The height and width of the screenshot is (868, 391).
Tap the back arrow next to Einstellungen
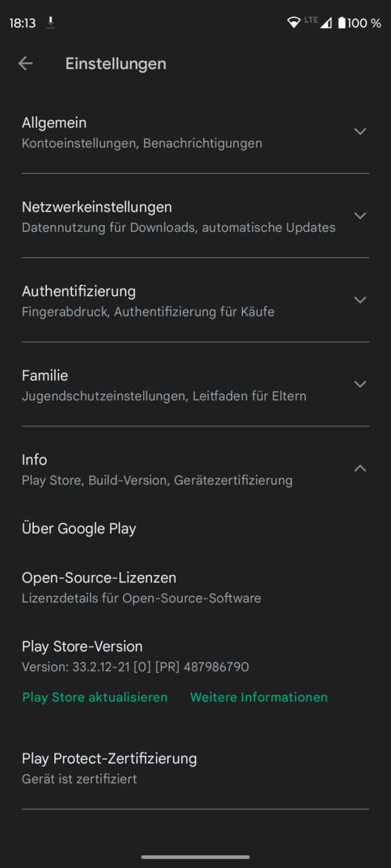[25, 64]
